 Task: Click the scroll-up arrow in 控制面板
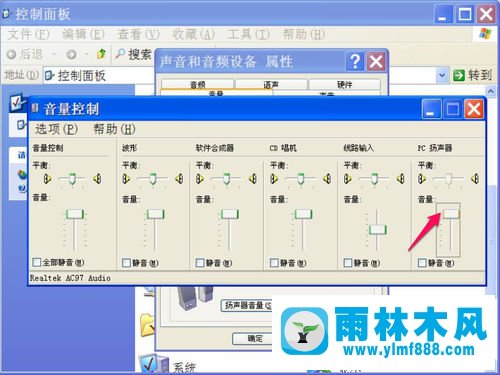[x=491, y=91]
